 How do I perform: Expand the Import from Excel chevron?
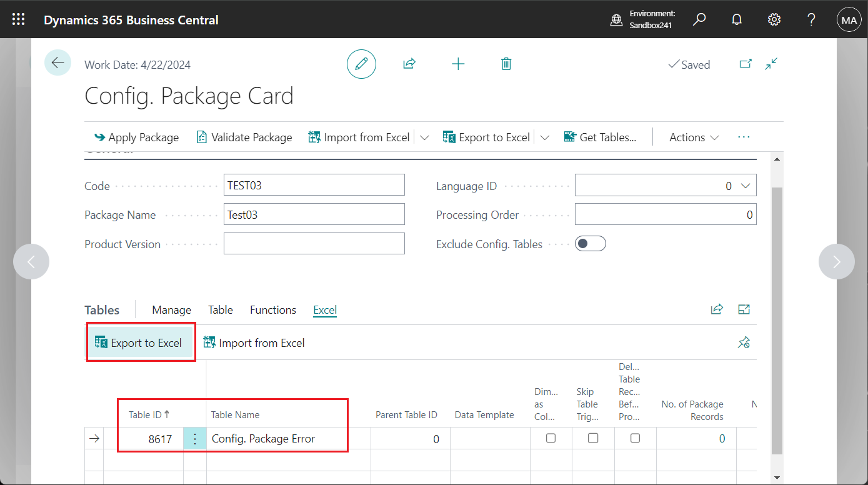coord(424,137)
